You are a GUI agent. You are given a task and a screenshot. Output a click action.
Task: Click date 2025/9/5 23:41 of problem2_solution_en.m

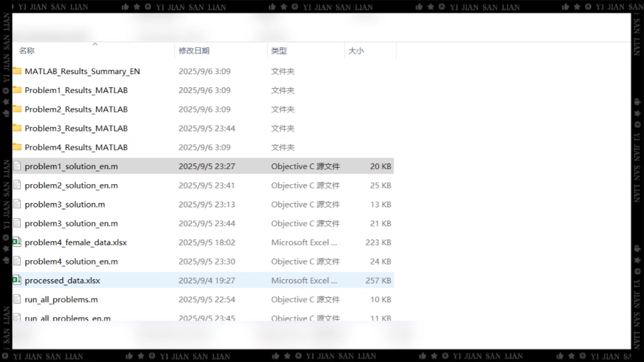[x=206, y=185]
